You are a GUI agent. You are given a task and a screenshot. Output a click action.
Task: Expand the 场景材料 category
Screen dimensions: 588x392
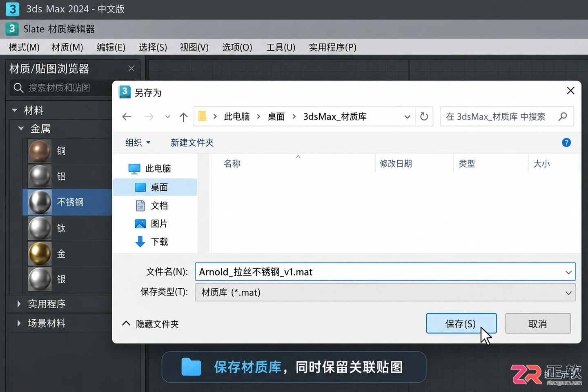coord(19,323)
